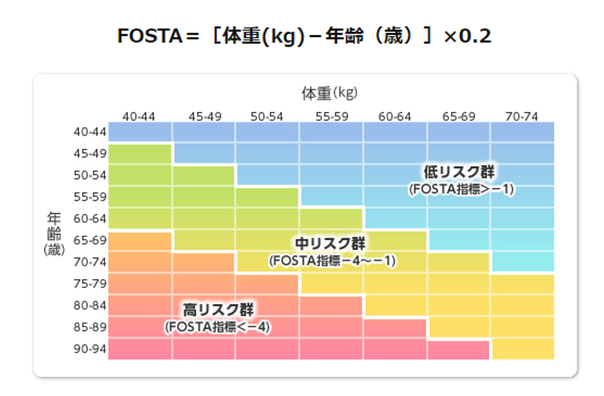The width and height of the screenshot is (604, 396).
Task: Click the FOSTA指標>-1 caption
Action: (x=461, y=189)
